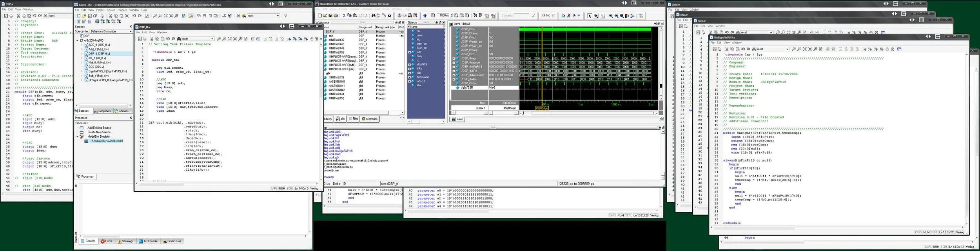Screen dimensions: 980x251
Task: Open the 'reset' search dropdown in Xilinx ISE toolbar
Action: point(278,16)
